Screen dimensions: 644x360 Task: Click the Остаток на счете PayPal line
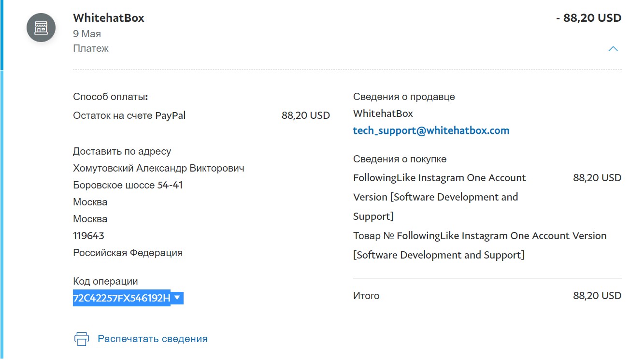[201, 115]
